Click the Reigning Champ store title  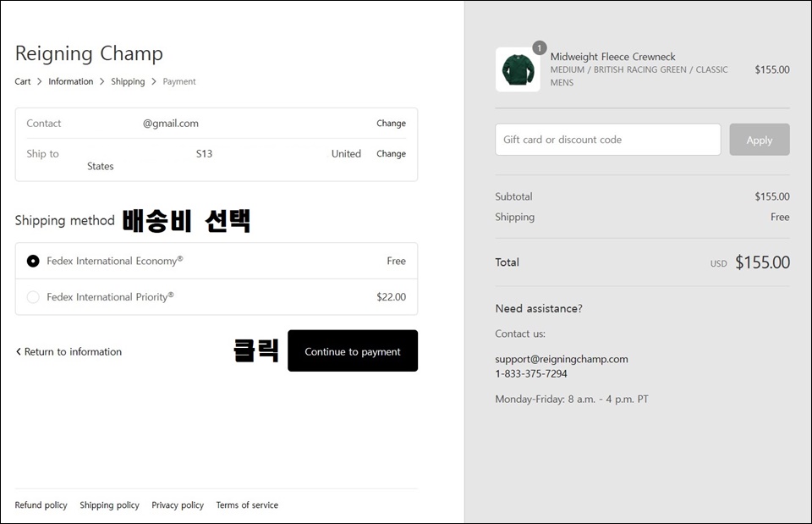tap(89, 53)
